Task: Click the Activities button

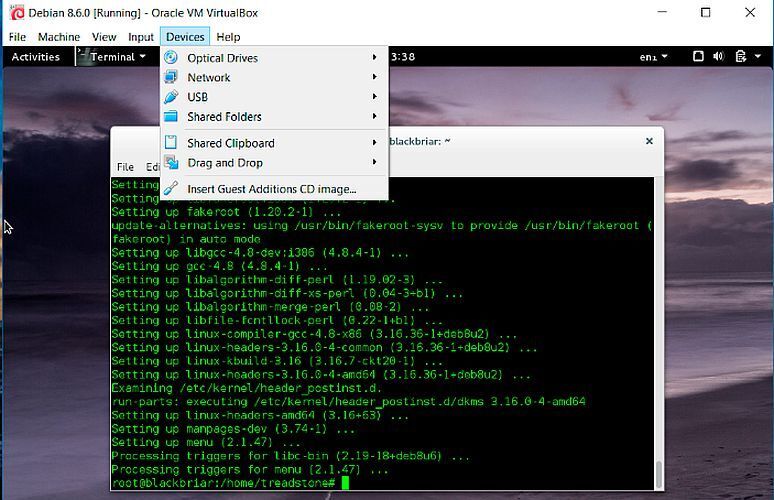Action: tap(35, 57)
